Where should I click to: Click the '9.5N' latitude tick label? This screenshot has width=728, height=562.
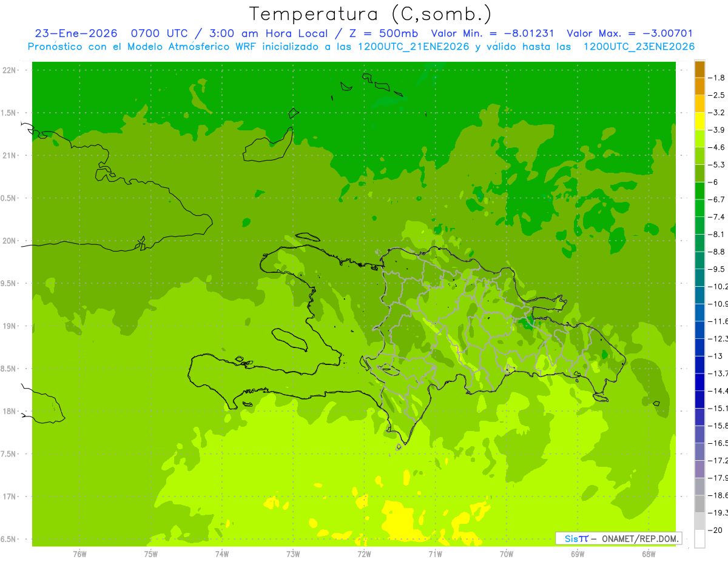coord(9,284)
